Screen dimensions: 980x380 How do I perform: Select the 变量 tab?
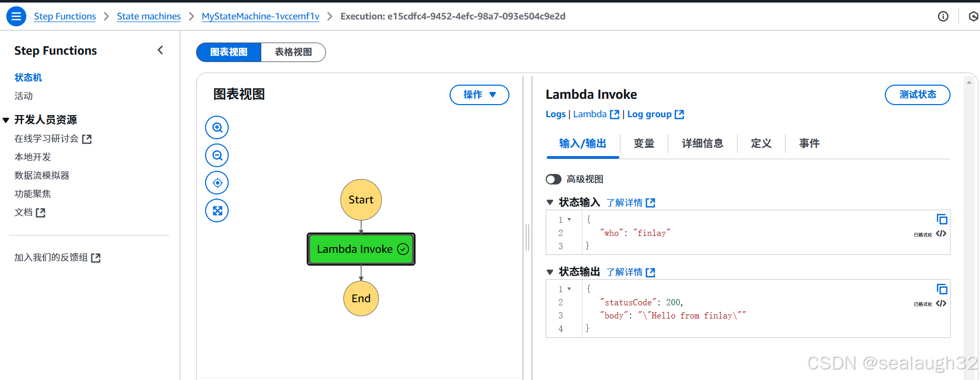(644, 143)
